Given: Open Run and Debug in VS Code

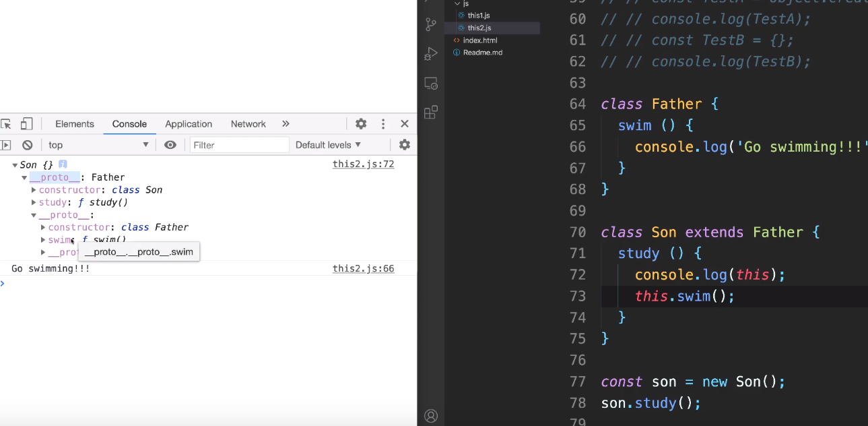Looking at the screenshot, I should pyautogui.click(x=431, y=54).
